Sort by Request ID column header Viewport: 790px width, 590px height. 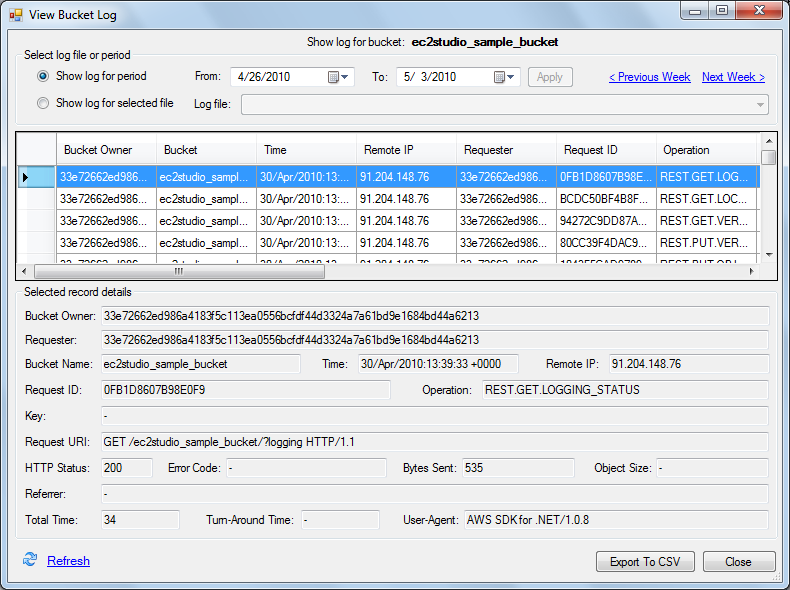(606, 150)
